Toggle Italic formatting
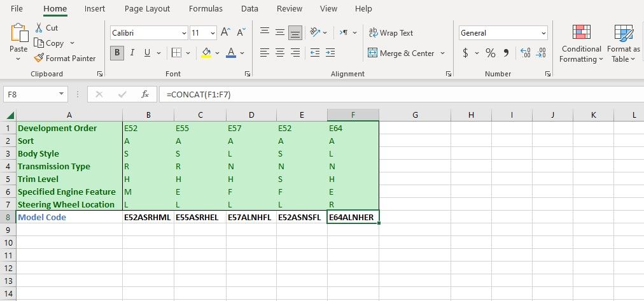 (132, 53)
